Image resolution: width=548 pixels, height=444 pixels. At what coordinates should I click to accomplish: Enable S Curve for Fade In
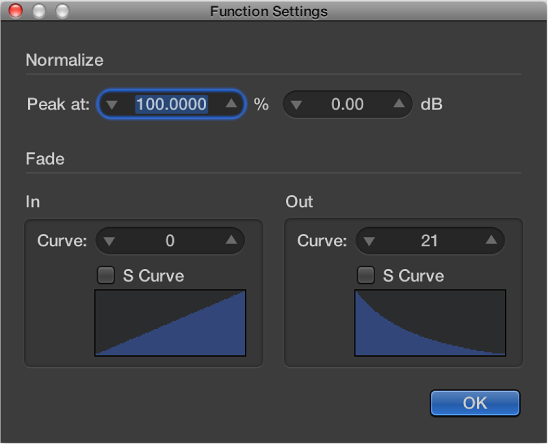[106, 275]
